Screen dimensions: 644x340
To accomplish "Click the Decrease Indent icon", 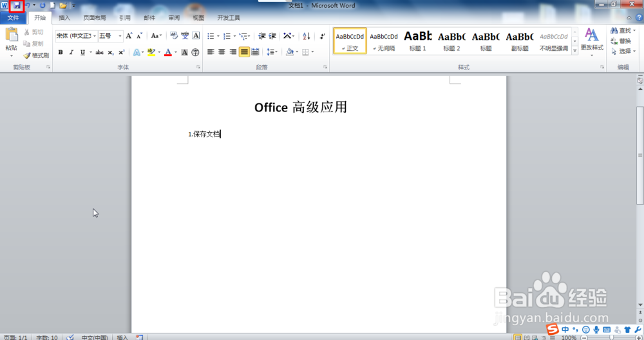I will point(261,36).
